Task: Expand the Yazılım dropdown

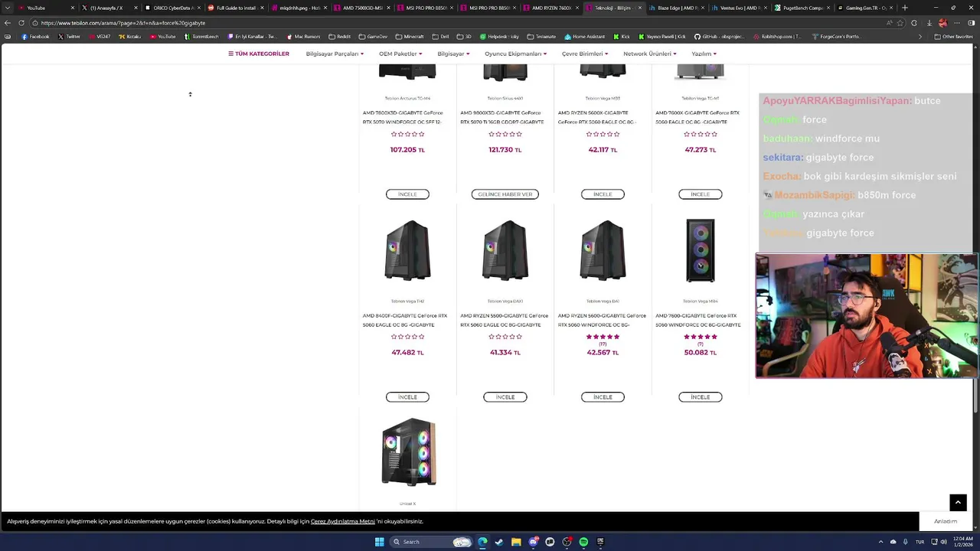Action: (x=704, y=54)
